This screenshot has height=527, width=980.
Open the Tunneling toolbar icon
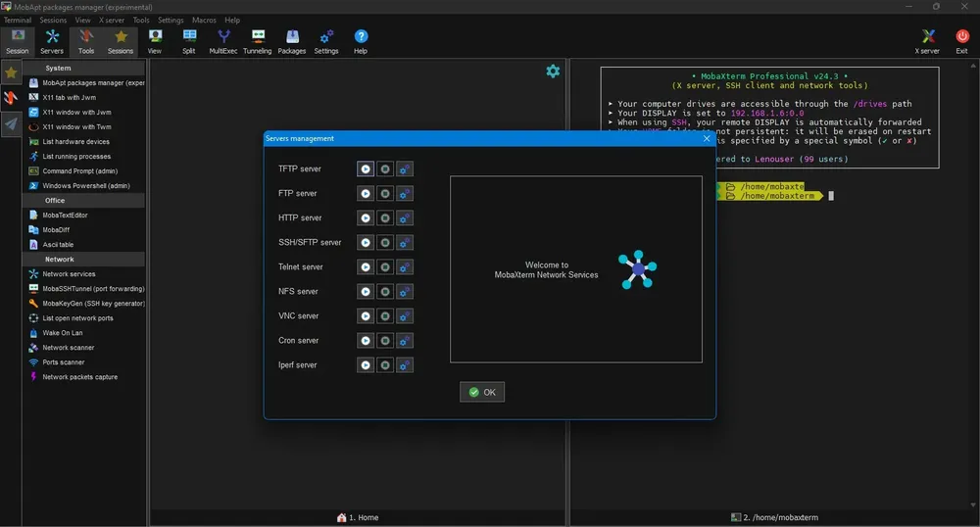click(x=258, y=42)
